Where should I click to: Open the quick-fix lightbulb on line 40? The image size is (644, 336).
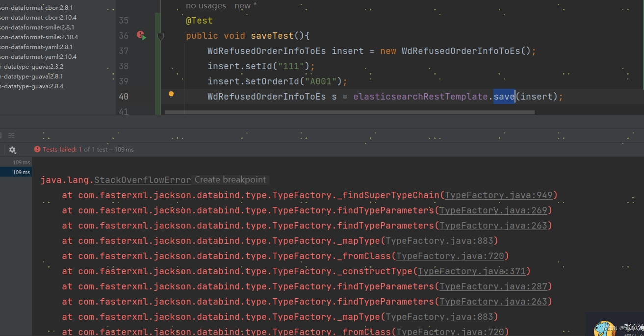click(x=171, y=94)
